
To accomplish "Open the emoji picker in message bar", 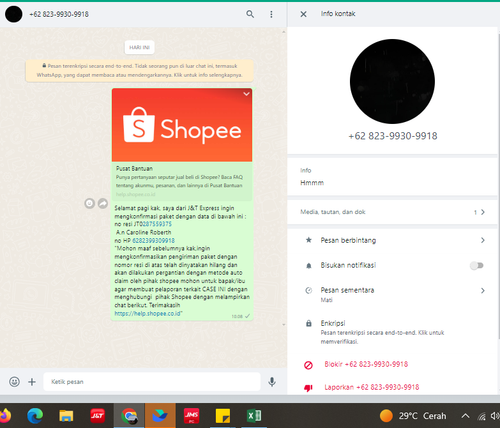I will (14, 382).
